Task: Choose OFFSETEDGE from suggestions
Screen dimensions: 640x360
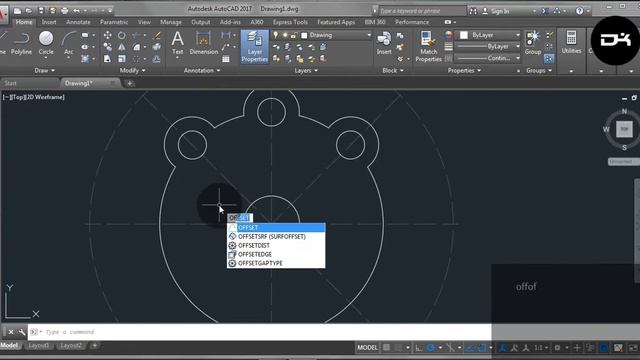Action: (x=276, y=254)
